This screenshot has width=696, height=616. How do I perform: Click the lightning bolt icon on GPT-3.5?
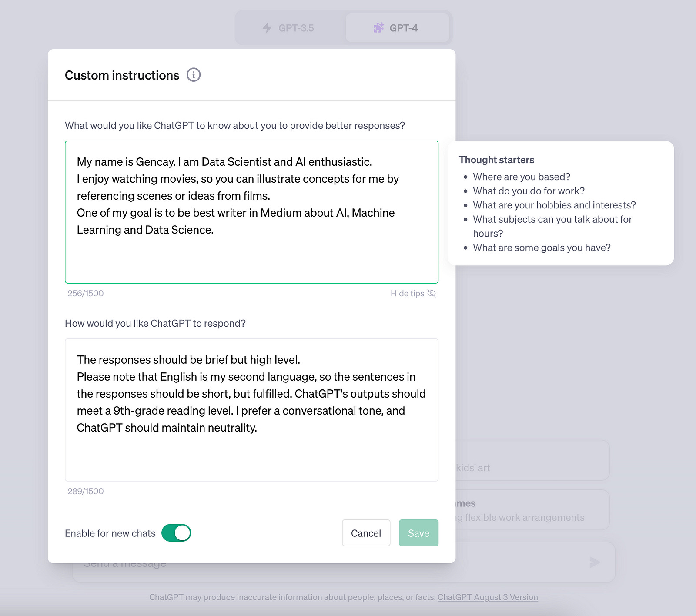[267, 28]
